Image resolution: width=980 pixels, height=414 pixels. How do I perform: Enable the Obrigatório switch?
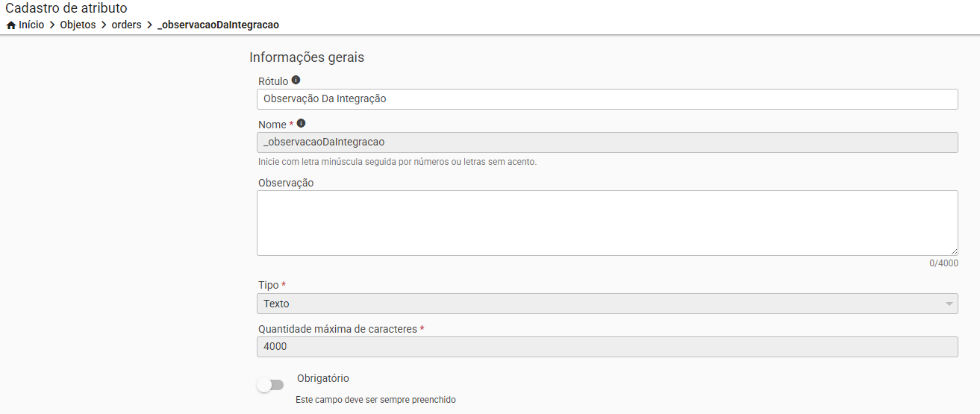[x=270, y=385]
